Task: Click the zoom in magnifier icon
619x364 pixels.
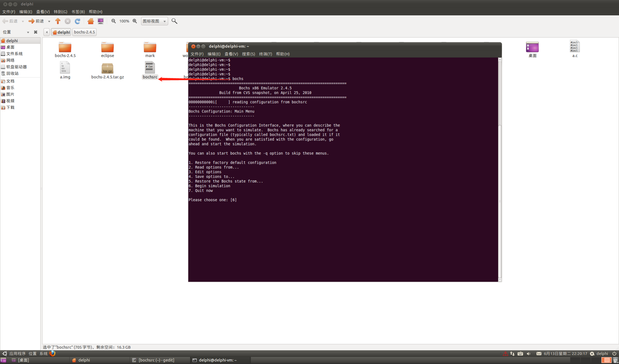Action: (135, 21)
